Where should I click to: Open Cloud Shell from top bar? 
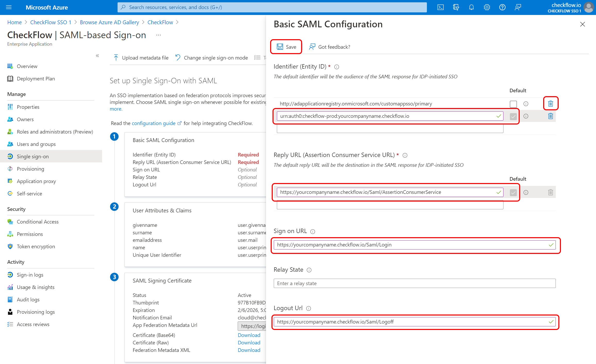tap(441, 7)
